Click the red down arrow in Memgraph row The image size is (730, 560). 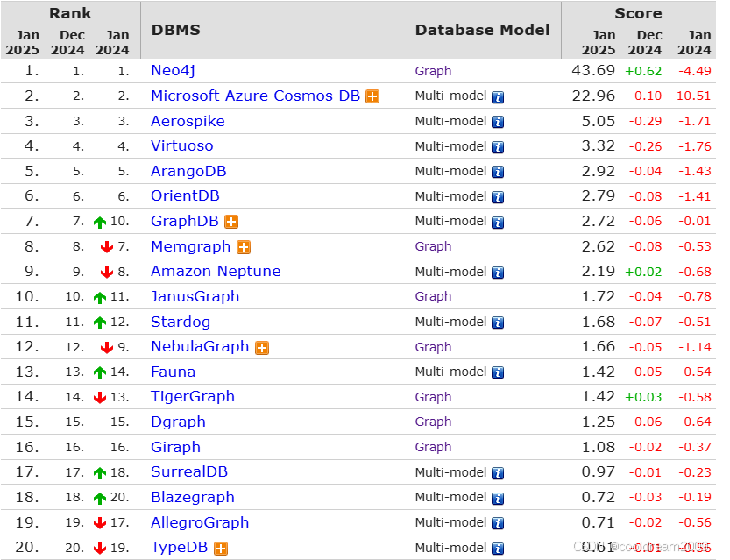(107, 247)
